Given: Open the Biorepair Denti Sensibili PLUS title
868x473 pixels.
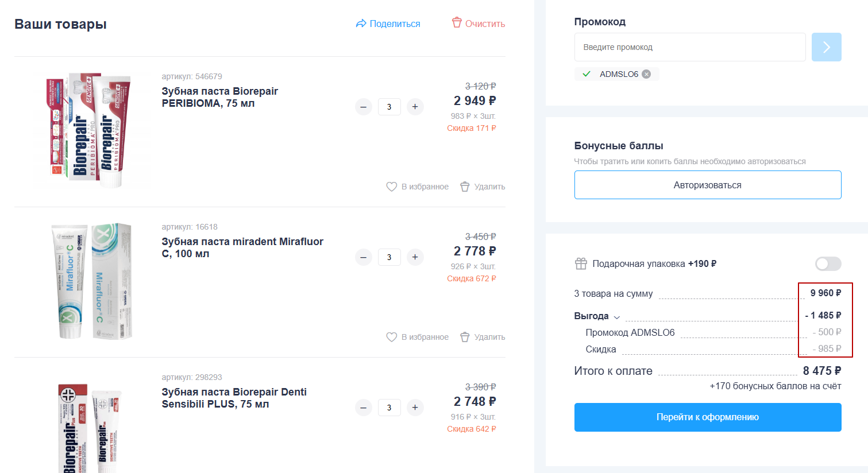Looking at the screenshot, I should (234, 398).
